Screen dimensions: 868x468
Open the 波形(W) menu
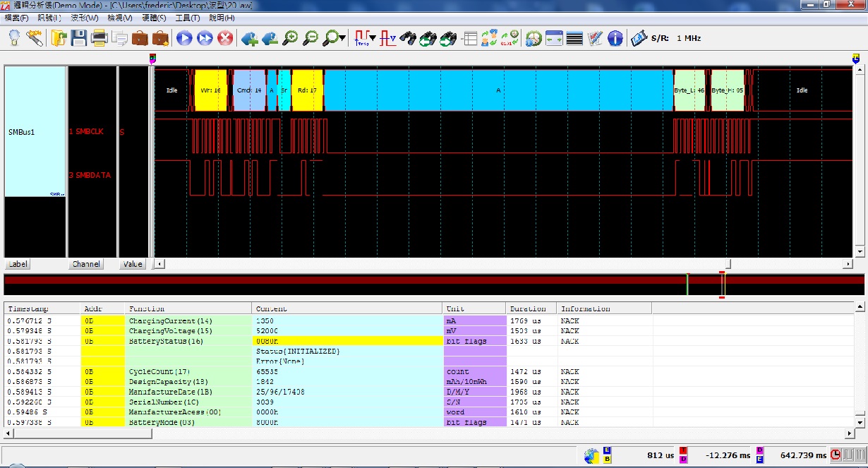coord(84,18)
